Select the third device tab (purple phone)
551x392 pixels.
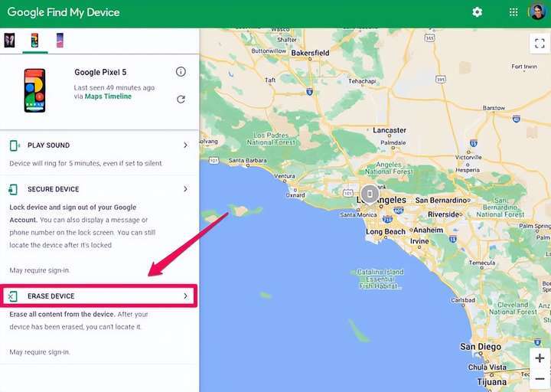click(x=60, y=40)
